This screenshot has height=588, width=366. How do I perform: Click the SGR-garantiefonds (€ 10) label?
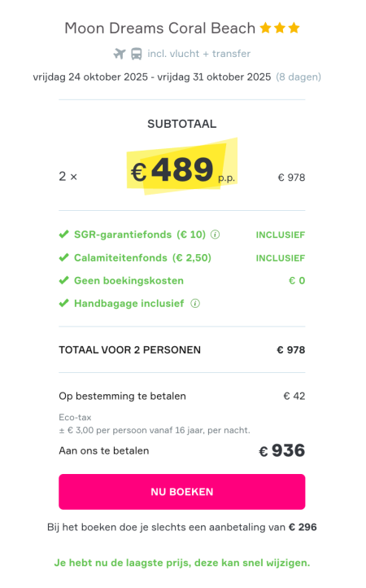coord(140,235)
